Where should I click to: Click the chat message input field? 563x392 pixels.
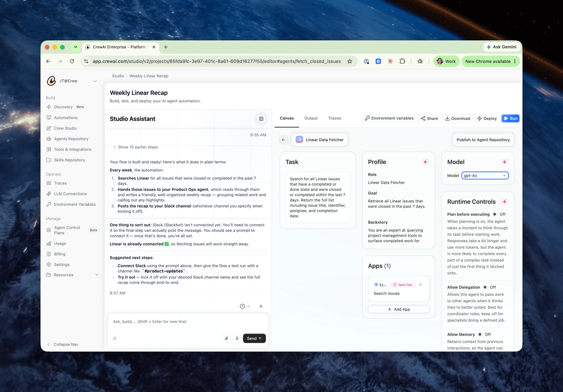tap(188, 322)
